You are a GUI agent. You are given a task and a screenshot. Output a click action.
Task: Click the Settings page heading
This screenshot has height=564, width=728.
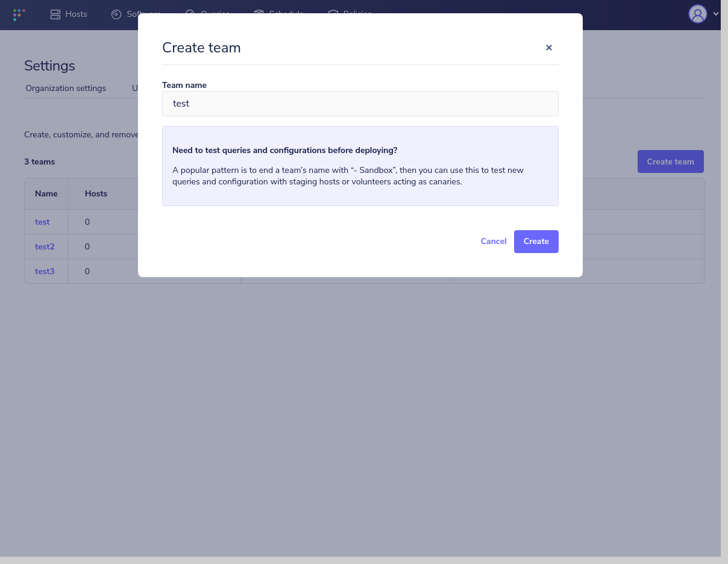[49, 66]
